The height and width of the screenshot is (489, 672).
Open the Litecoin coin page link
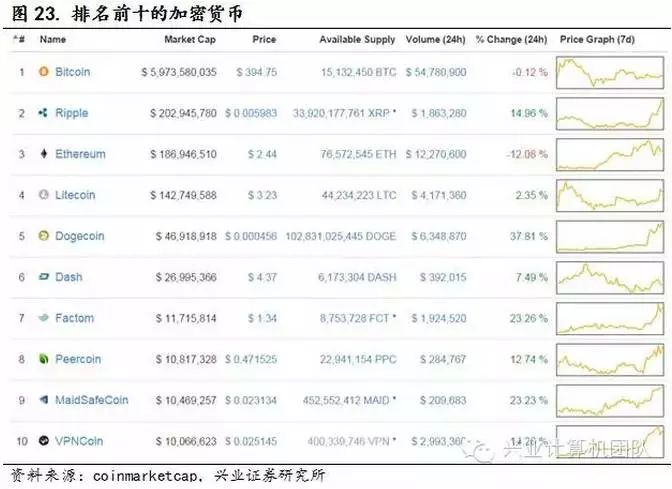point(75,195)
